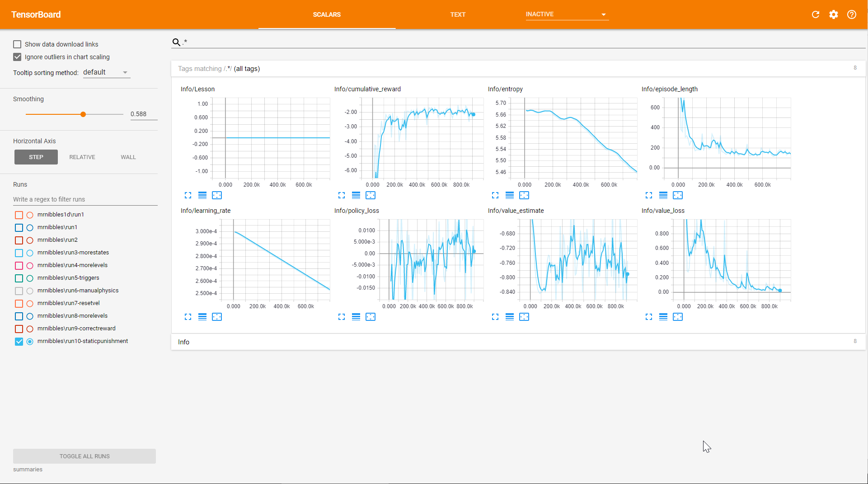868x484 pixels.
Task: Uncheck Ignore outliers in chart scaling
Action: [x=17, y=57]
